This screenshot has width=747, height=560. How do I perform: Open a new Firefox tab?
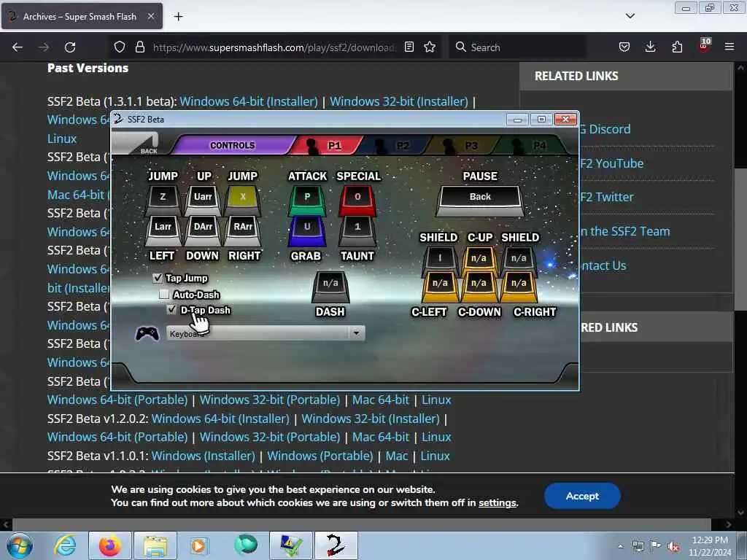178,17
